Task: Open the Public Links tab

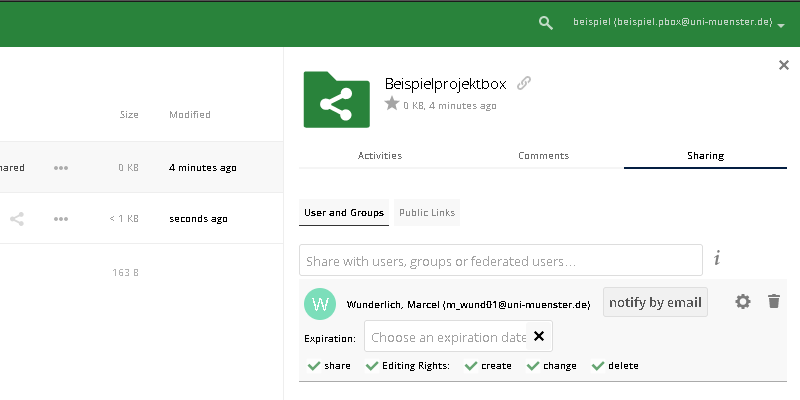Action: point(427,213)
